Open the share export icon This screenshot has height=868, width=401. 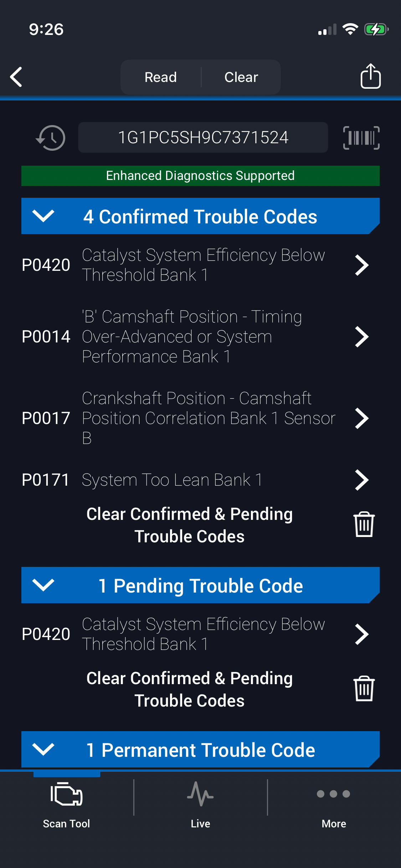(x=370, y=76)
